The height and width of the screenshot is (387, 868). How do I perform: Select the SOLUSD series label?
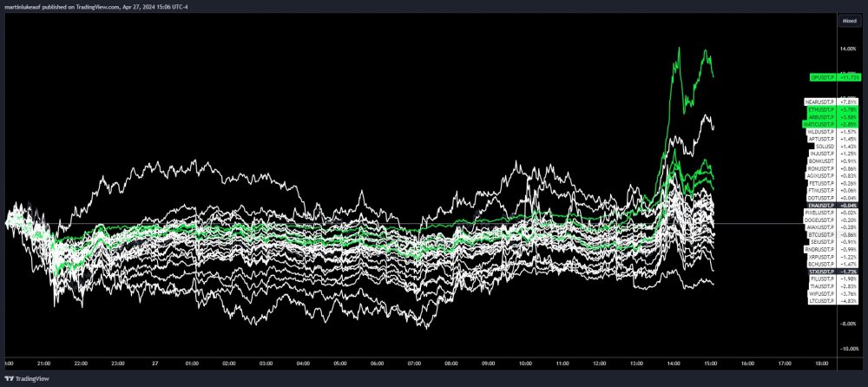pos(826,146)
